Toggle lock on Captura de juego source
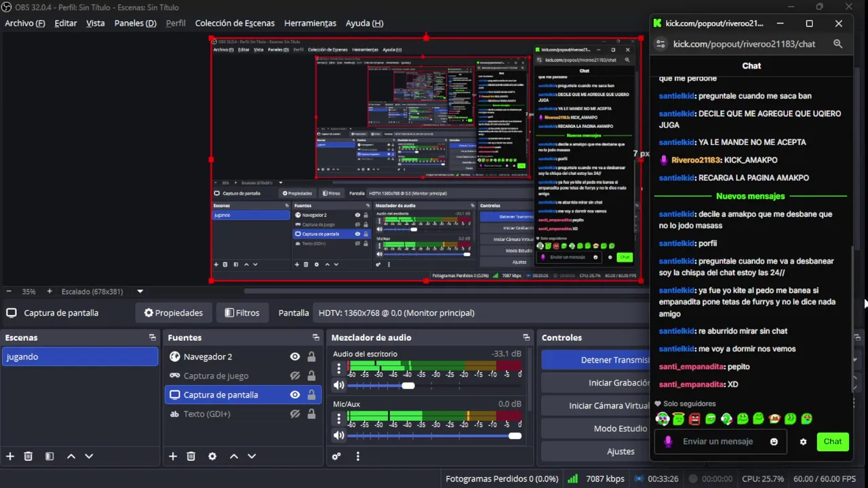This screenshot has width=868, height=488. tap(311, 375)
